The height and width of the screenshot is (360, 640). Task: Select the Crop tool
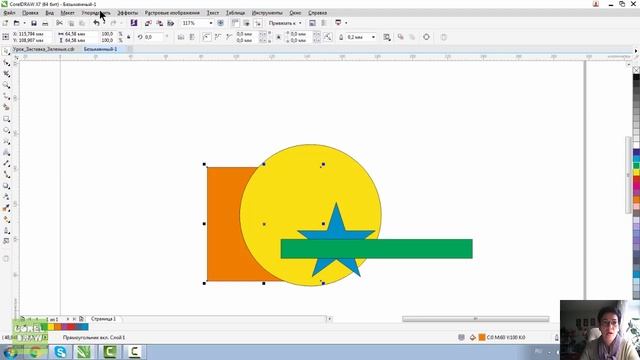(x=6, y=74)
